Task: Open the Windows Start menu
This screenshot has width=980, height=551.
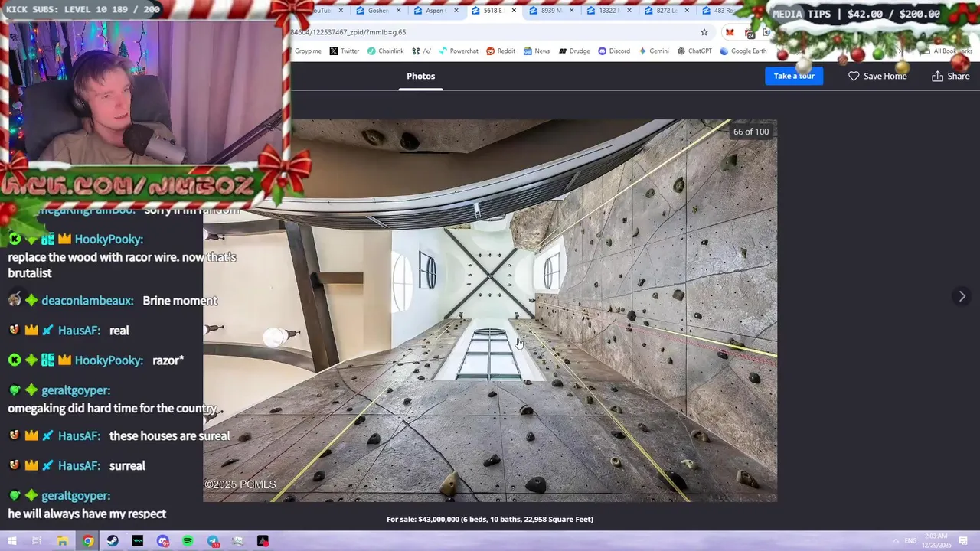Action: click(11, 541)
